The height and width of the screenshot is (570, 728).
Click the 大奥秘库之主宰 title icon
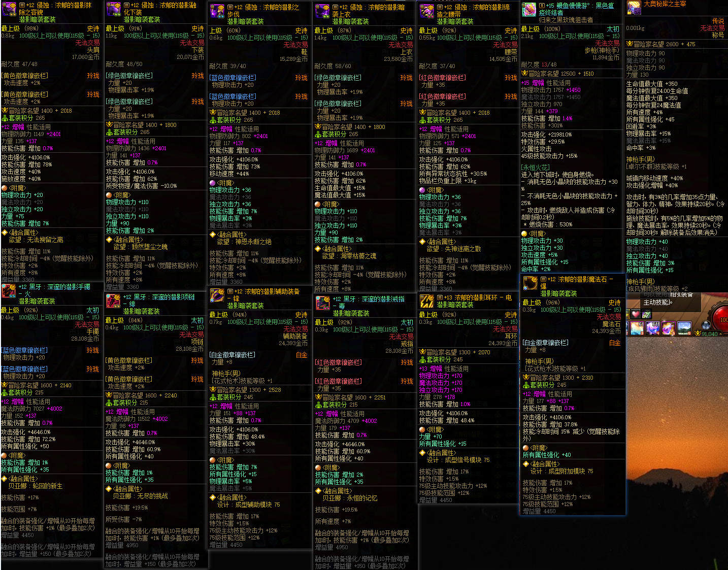tap(634, 8)
